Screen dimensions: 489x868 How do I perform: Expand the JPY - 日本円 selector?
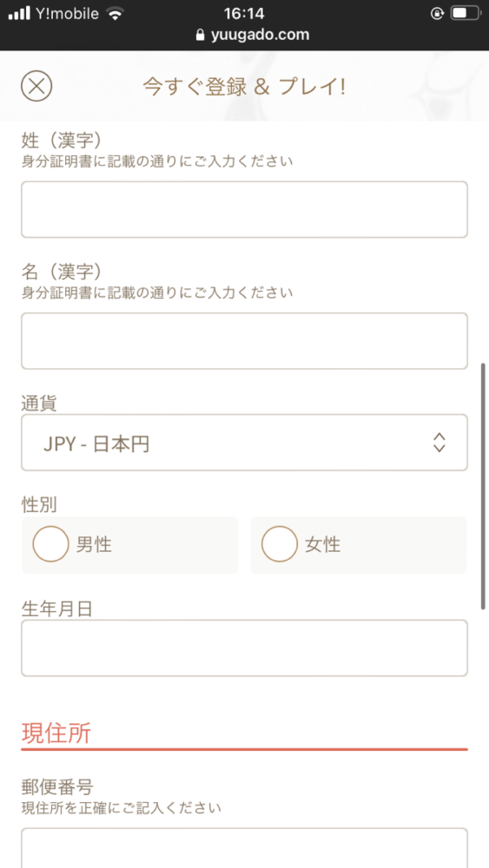click(x=244, y=443)
